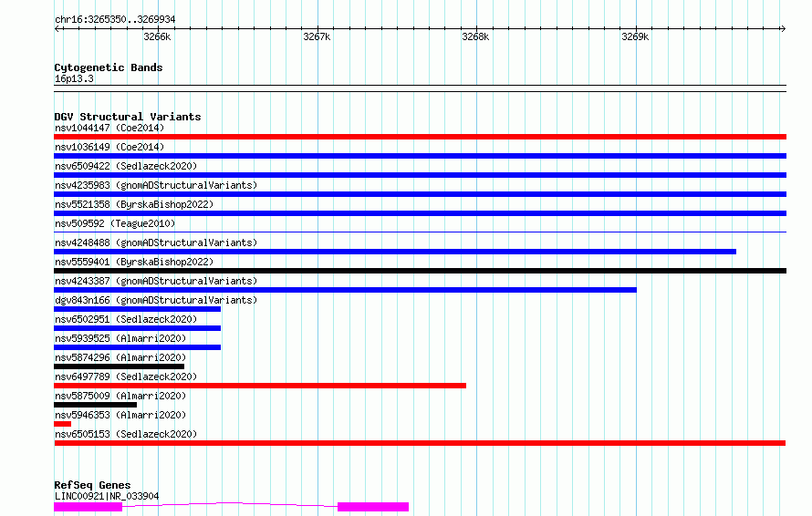The image size is (812, 516).
Task: Click the nsv4248488 blue variant bar
Action: point(395,252)
